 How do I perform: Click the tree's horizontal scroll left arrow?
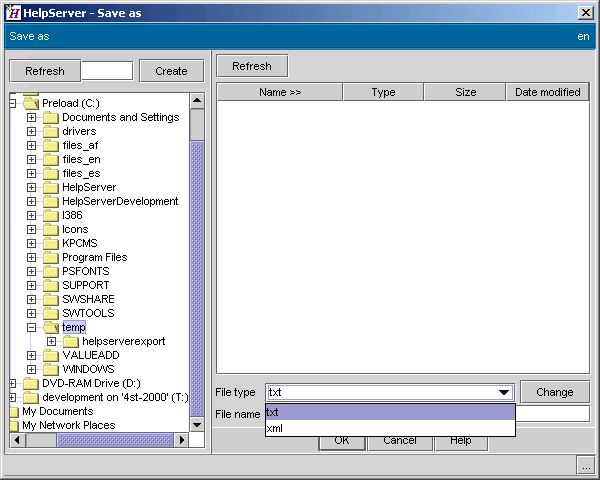17,440
